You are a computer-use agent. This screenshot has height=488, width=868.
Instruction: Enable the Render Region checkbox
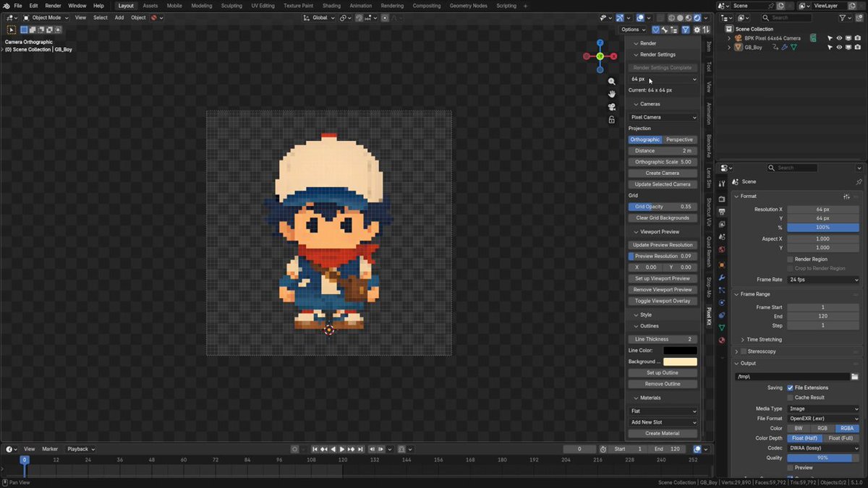point(790,259)
